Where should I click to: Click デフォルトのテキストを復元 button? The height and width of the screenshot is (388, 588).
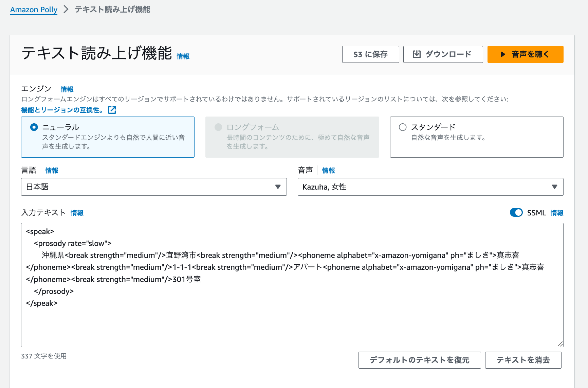tap(420, 360)
